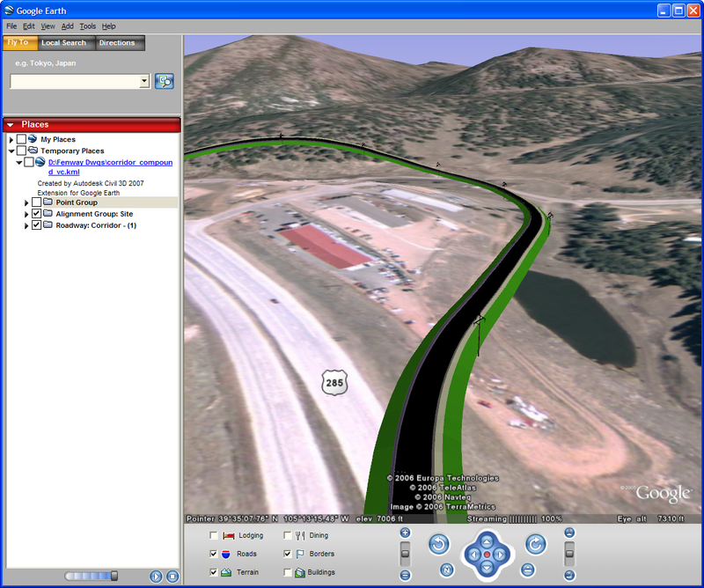This screenshot has height=588, width=704.
Task: Uncheck the Roadway: Corridor item
Action: (35, 224)
